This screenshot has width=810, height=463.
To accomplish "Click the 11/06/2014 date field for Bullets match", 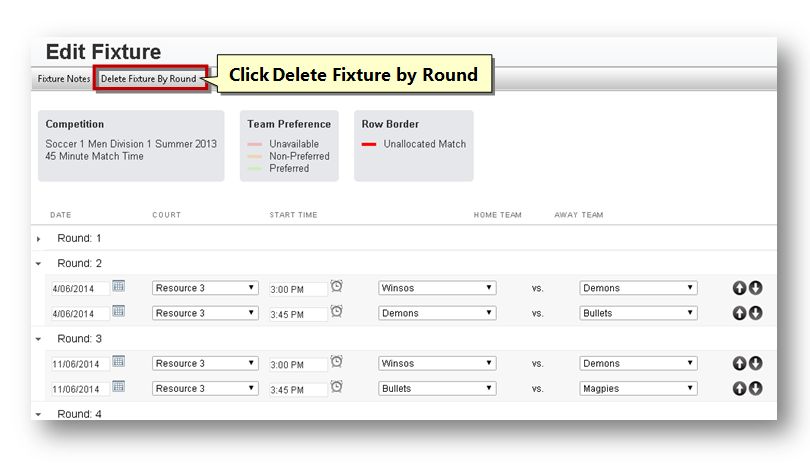I will 80,390.
